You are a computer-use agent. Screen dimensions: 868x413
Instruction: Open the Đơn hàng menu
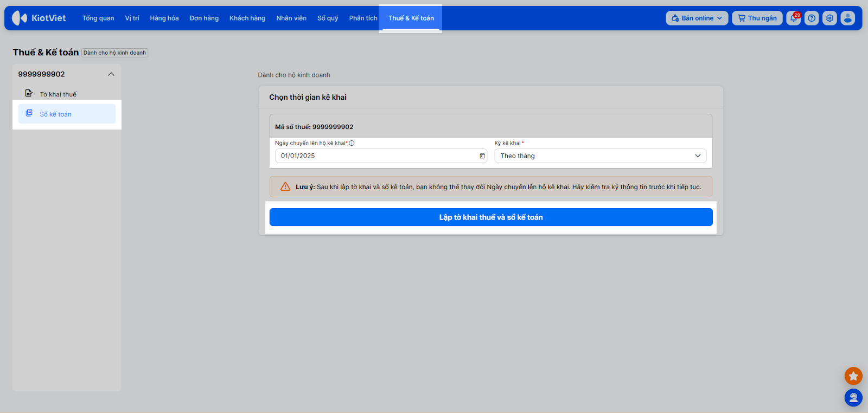[204, 18]
